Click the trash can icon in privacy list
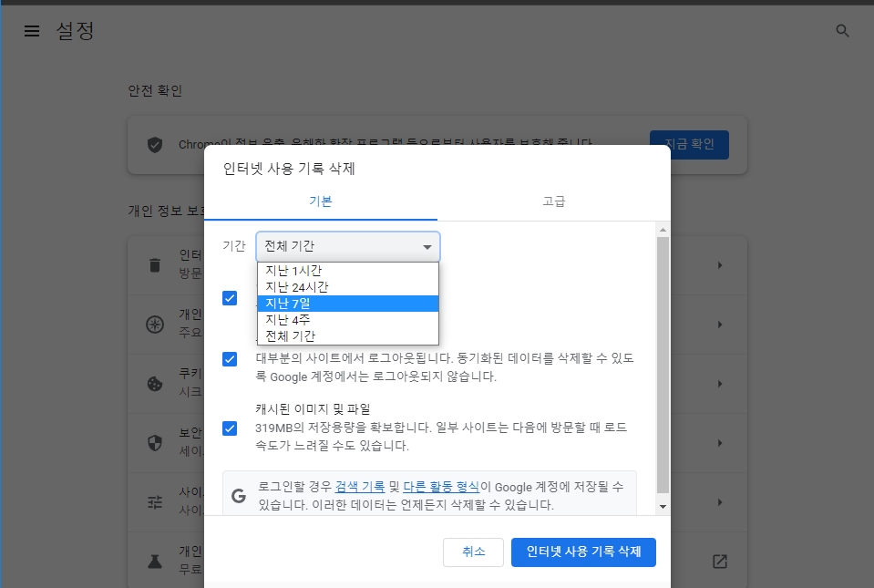Viewport: 874px width, 588px height. coord(155,265)
